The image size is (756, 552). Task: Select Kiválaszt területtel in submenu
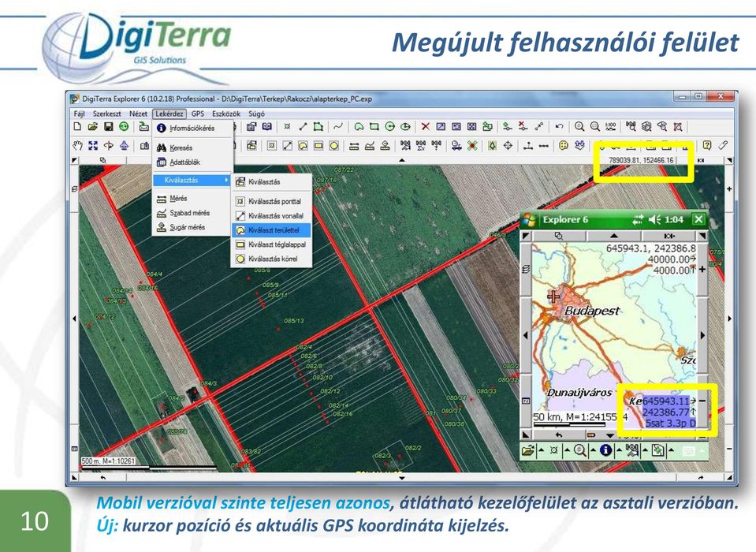[x=271, y=230]
